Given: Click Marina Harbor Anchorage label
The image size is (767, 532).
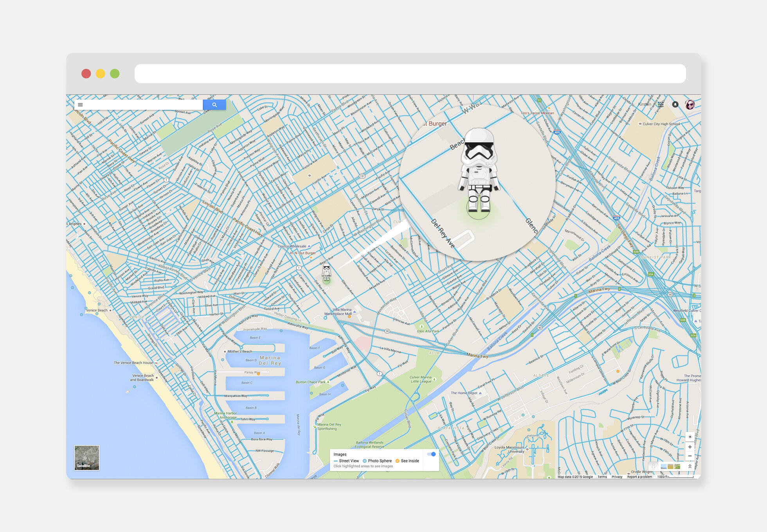Looking at the screenshot, I should pyautogui.click(x=225, y=415).
